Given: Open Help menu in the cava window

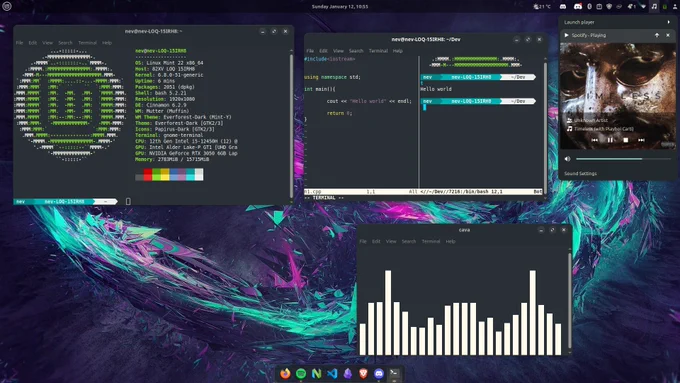Looking at the screenshot, I should [x=450, y=241].
